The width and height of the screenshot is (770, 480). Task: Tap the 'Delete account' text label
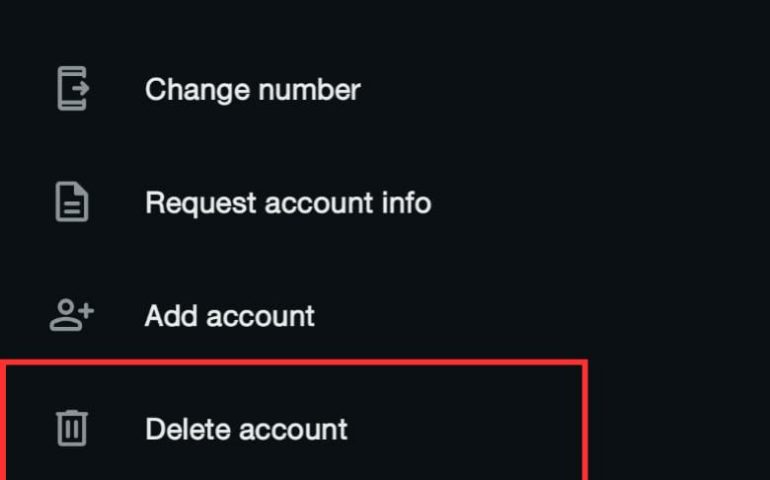click(x=246, y=429)
